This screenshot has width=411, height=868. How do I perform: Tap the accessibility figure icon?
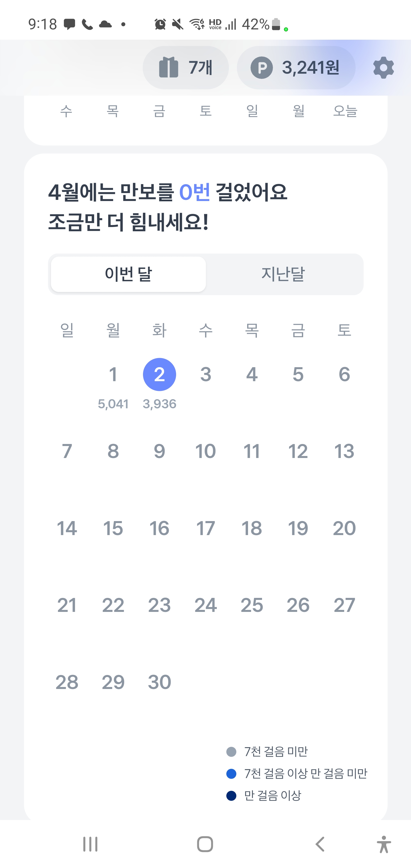(x=383, y=844)
